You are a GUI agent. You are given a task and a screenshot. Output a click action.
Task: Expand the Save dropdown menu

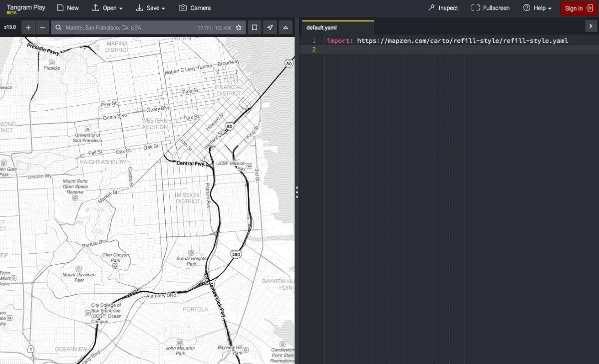(150, 8)
